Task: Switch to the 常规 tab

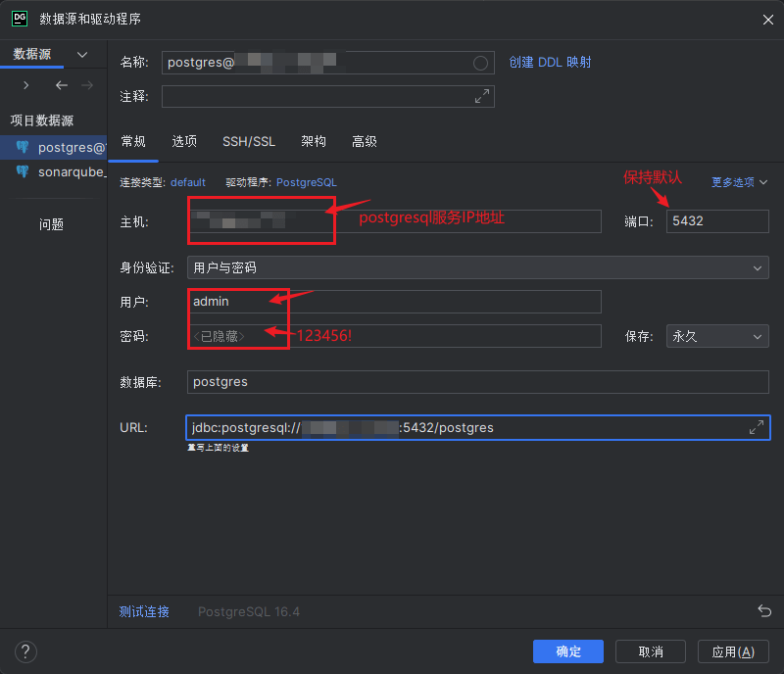Action: tap(133, 141)
